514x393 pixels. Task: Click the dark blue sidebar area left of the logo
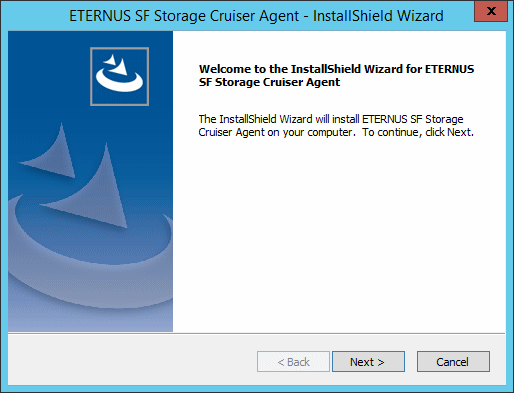click(48, 76)
